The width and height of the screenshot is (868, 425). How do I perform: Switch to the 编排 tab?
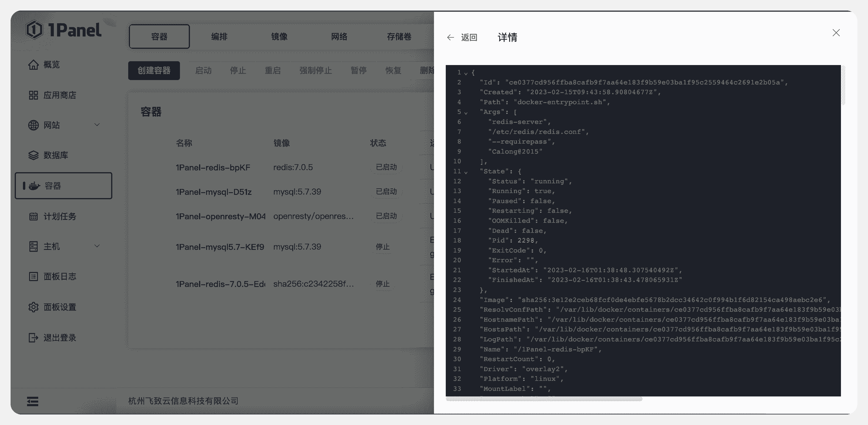point(219,36)
